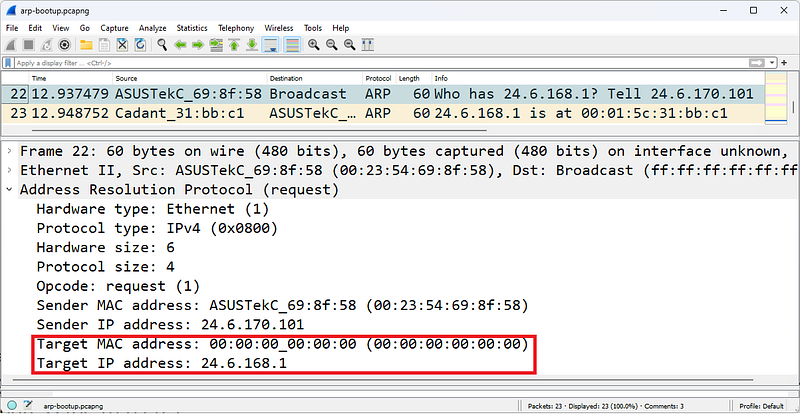Open a capture file with the folder icon
Viewport: 800px width, 414px height.
86,45
